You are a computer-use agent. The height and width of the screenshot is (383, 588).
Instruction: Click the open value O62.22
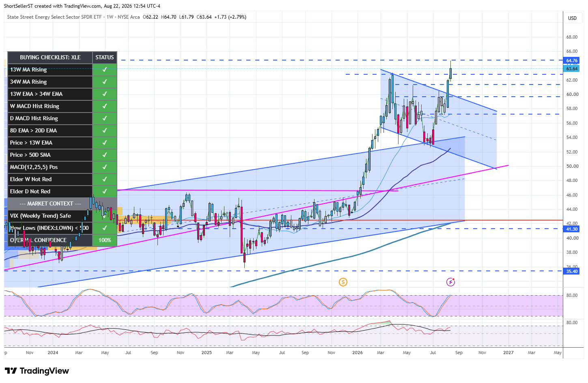151,17
